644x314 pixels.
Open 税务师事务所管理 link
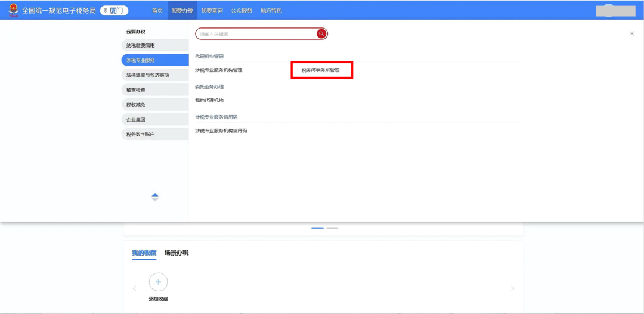pos(320,70)
